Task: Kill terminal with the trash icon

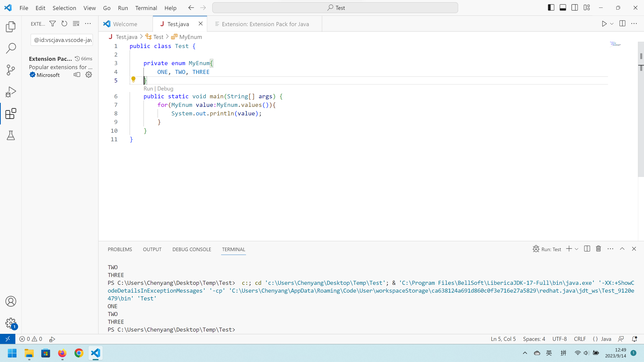Action: tap(598, 249)
